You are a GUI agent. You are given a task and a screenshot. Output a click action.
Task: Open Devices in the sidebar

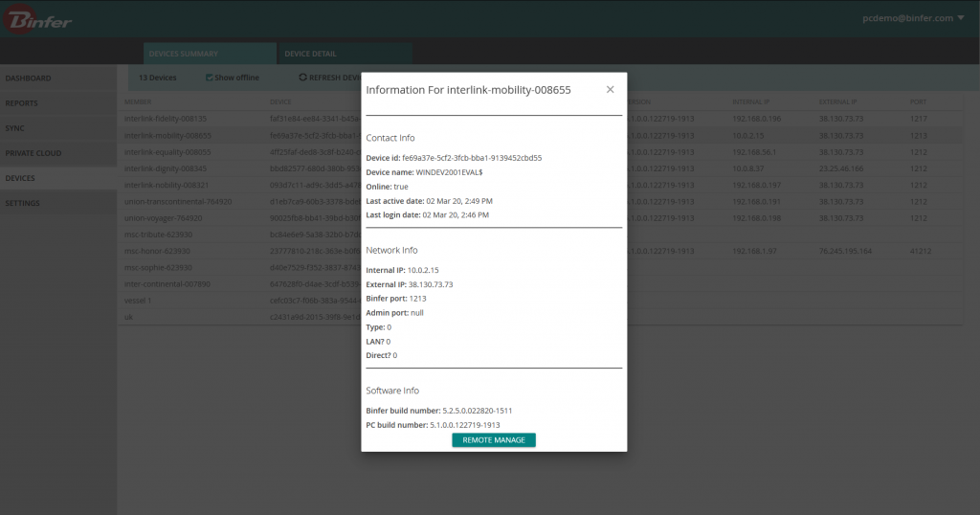[x=58, y=178]
